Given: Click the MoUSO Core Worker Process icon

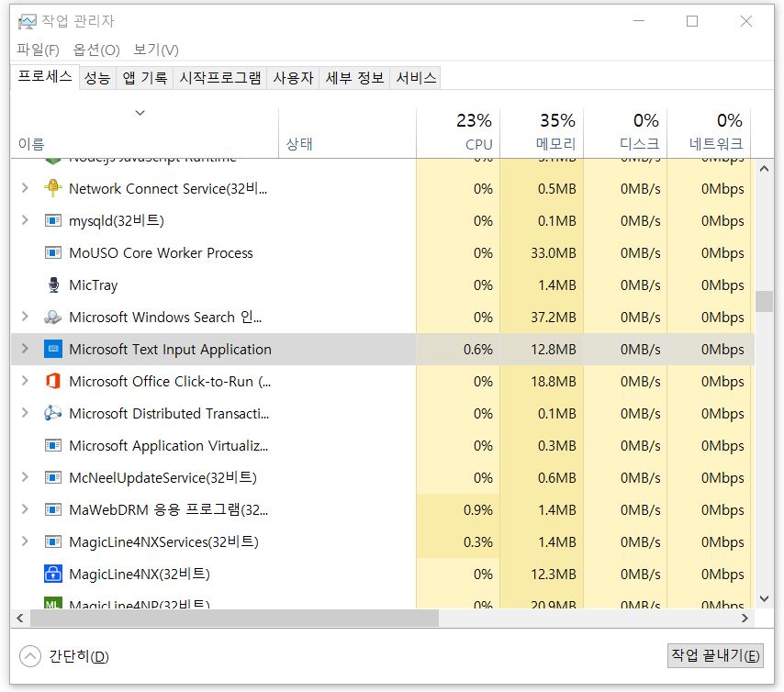Looking at the screenshot, I should click(x=53, y=252).
